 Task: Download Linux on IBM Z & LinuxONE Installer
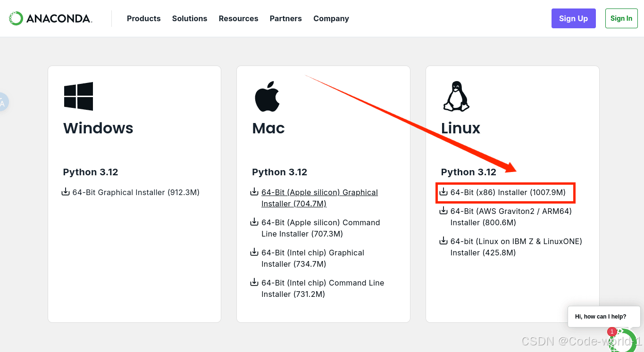coord(516,247)
